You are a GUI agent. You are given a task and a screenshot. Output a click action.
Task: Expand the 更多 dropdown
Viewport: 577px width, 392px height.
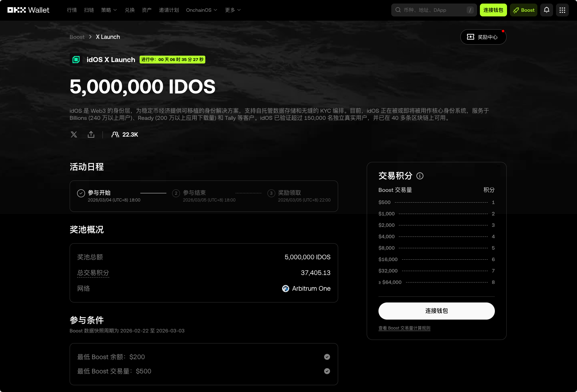(x=232, y=10)
